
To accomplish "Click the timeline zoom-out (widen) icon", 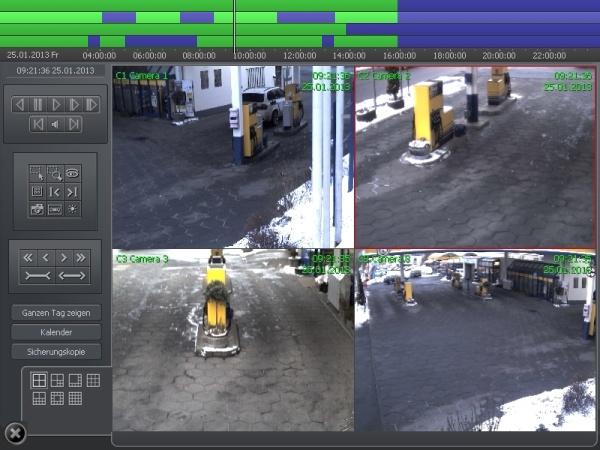I will [x=73, y=275].
